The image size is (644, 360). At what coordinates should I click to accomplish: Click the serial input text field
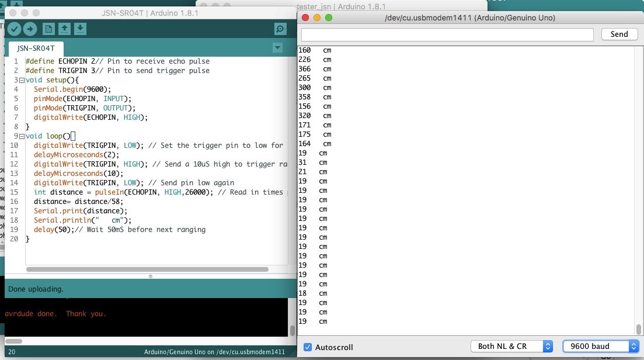[448, 34]
